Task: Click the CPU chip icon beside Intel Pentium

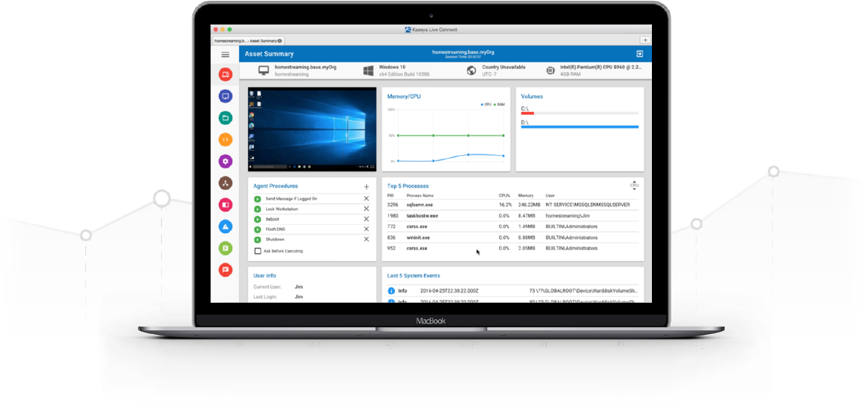Action: click(551, 71)
